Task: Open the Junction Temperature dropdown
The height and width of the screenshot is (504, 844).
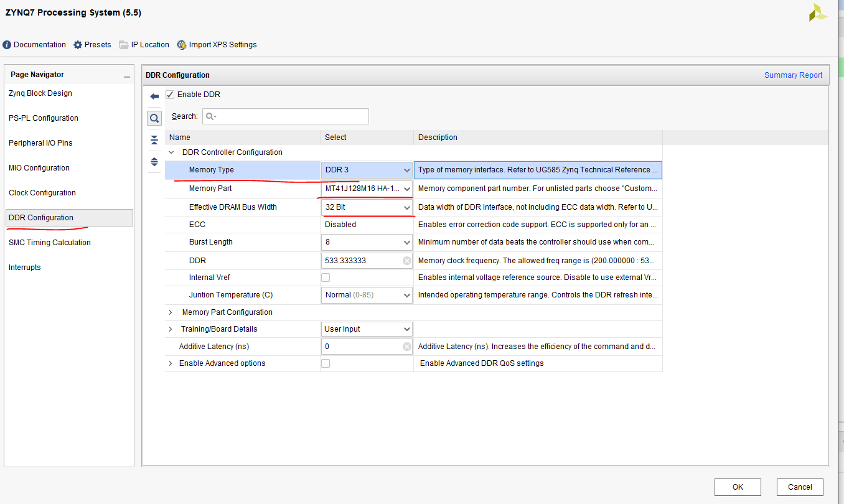Action: (x=367, y=295)
